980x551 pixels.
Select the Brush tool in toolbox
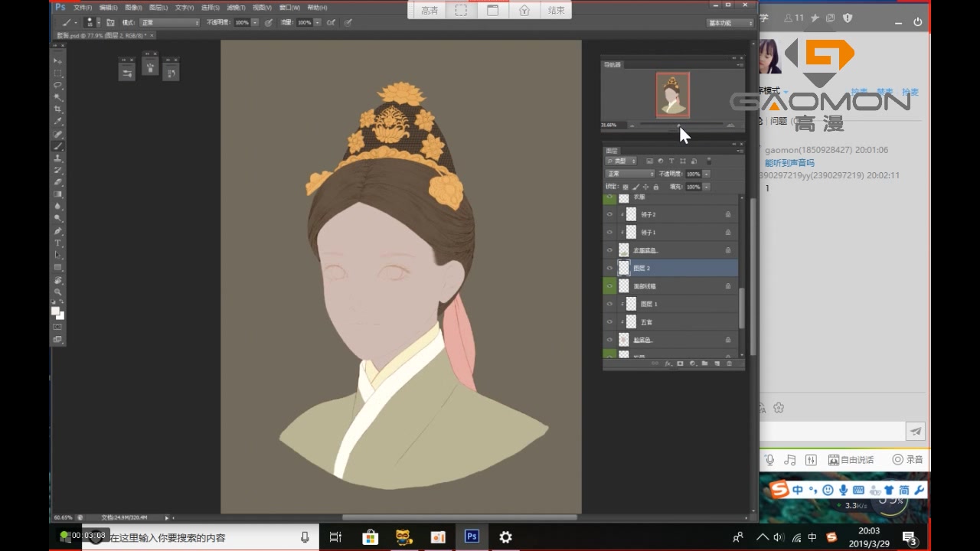[x=57, y=146]
